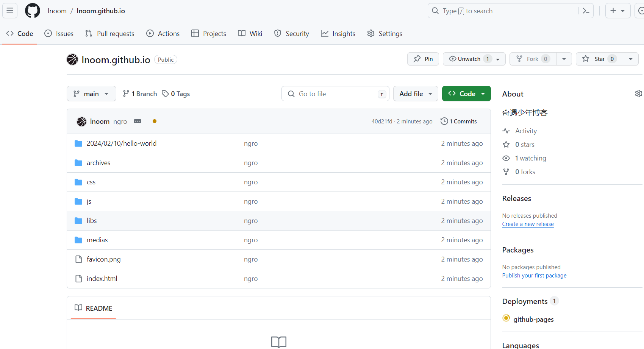
Task: Click the lnoom.github.io repository title
Action: [116, 60]
